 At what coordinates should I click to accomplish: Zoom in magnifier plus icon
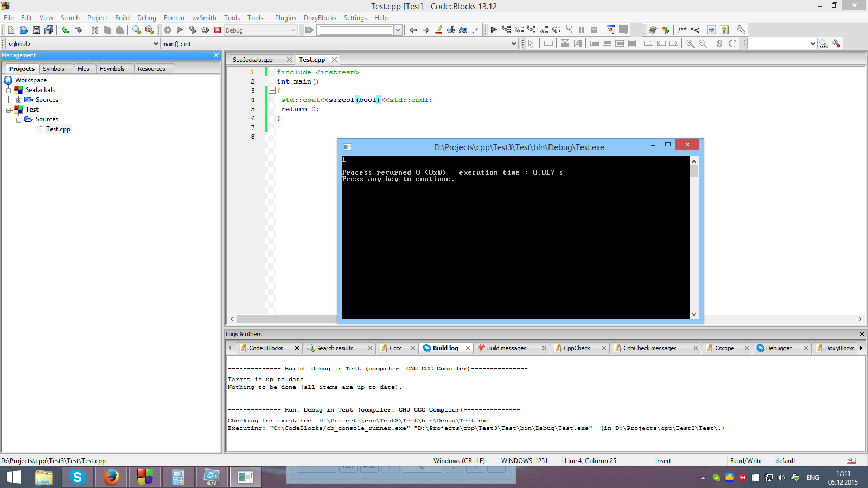tap(690, 43)
